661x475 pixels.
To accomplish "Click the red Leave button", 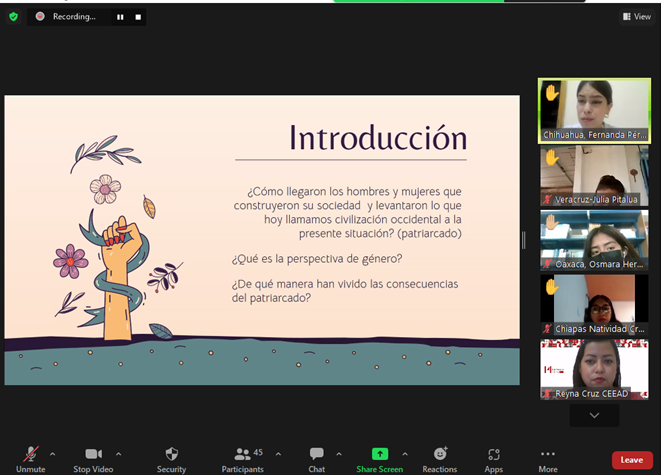I will (632, 460).
